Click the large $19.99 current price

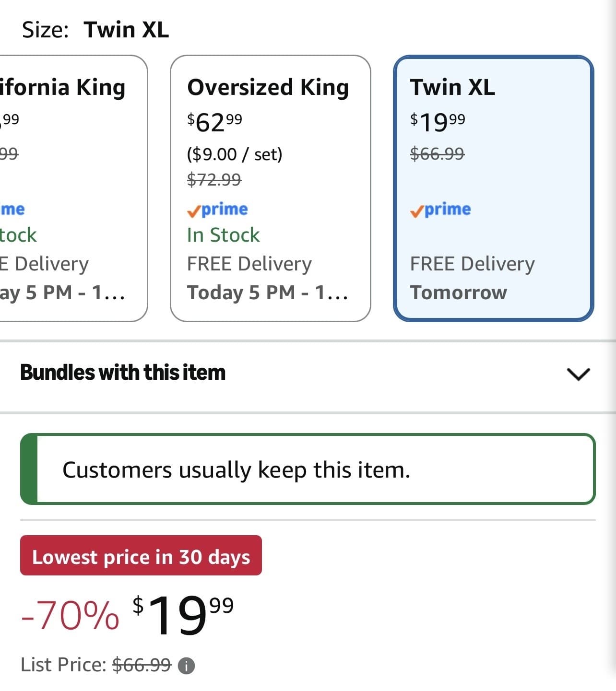[183, 615]
